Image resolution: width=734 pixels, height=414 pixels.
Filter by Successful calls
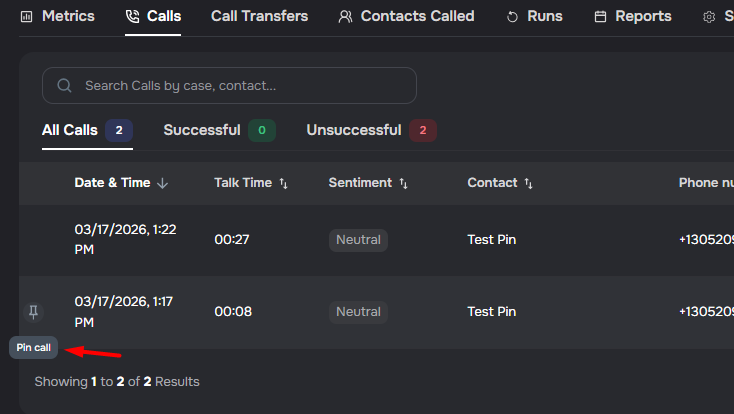[202, 130]
